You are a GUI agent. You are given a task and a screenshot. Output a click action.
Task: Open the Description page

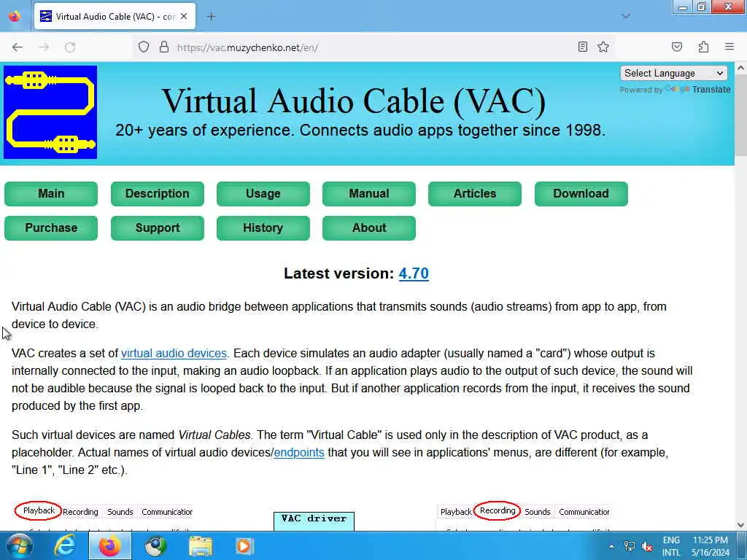point(158,194)
